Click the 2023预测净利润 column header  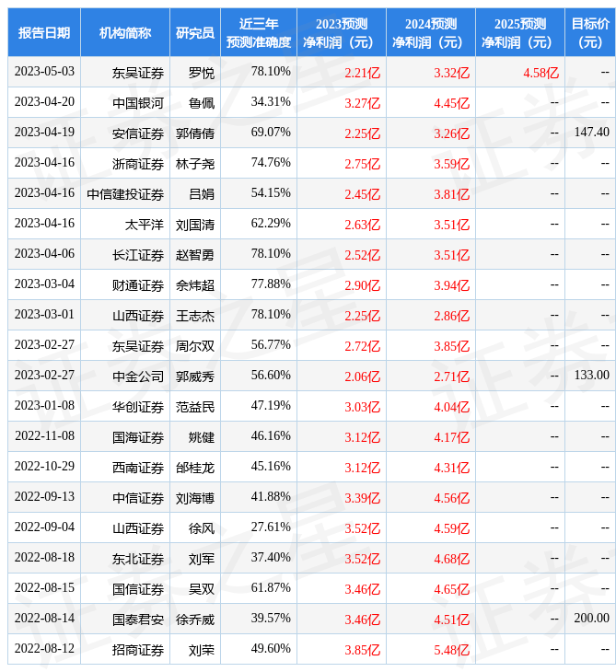(342, 32)
